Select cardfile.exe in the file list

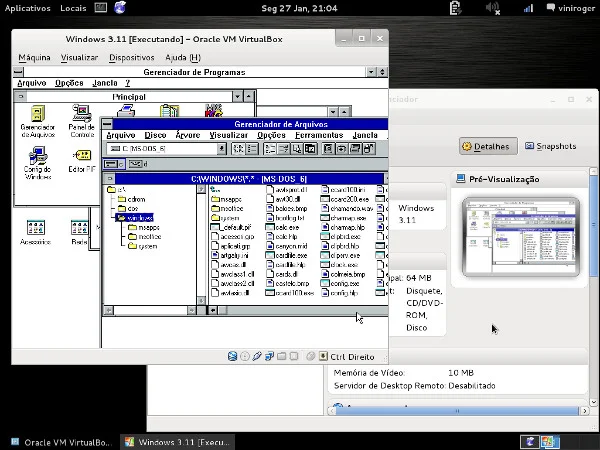pos(286,255)
